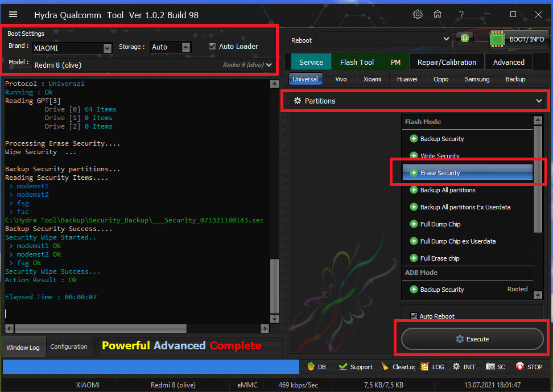Click plus icon beside Full Erase chip
553x392 pixels.
414,258
